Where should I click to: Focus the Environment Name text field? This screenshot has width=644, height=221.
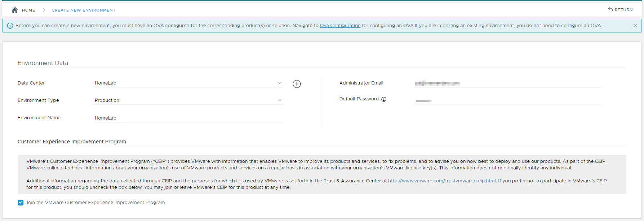[x=187, y=118]
